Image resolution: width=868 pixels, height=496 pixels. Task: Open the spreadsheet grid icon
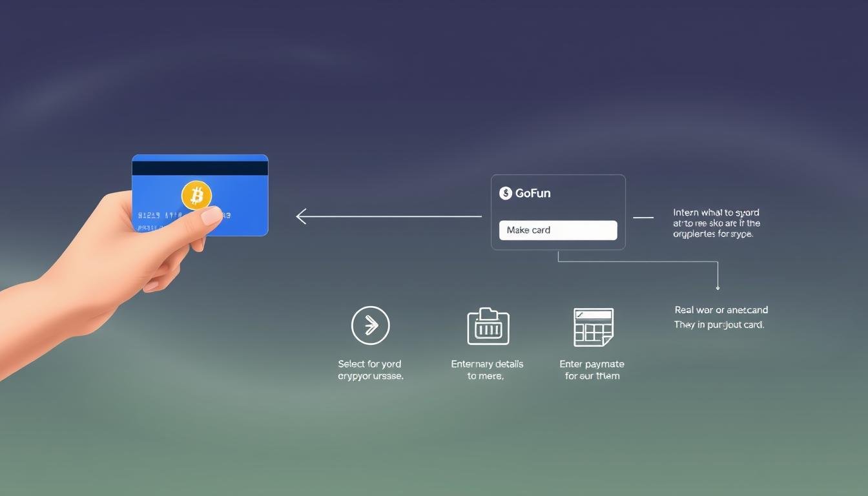pyautogui.click(x=593, y=327)
